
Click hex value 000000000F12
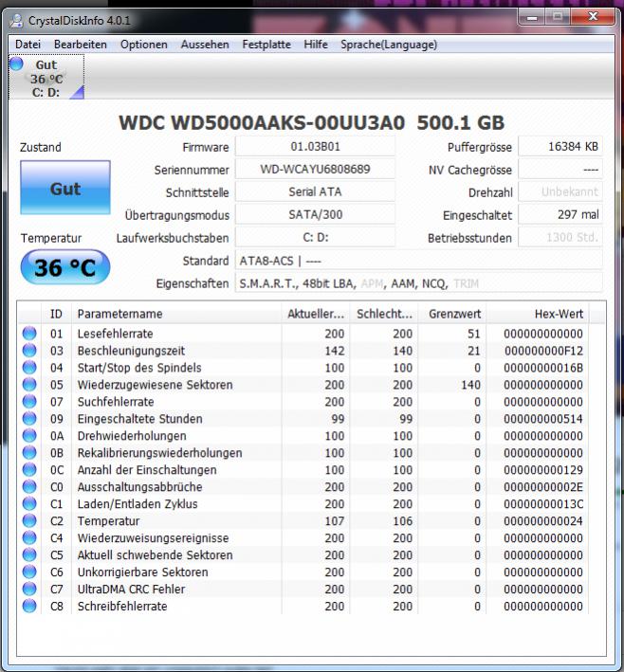(x=543, y=351)
